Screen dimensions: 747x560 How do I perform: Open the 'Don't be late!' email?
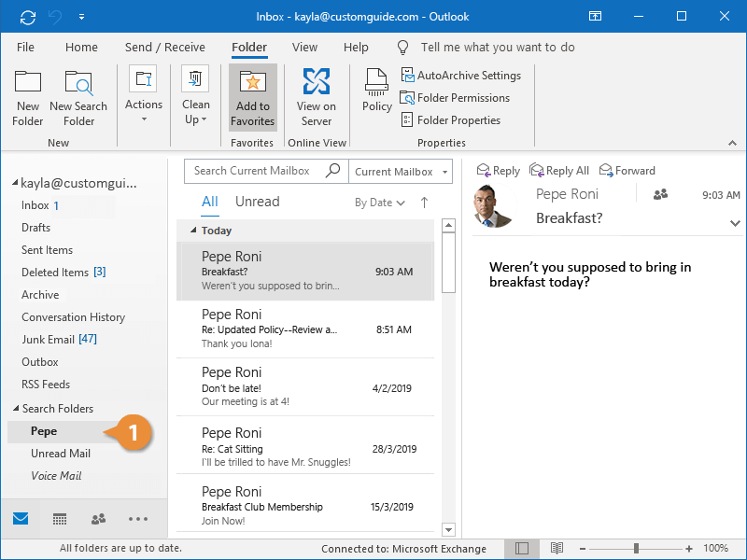[x=305, y=387]
